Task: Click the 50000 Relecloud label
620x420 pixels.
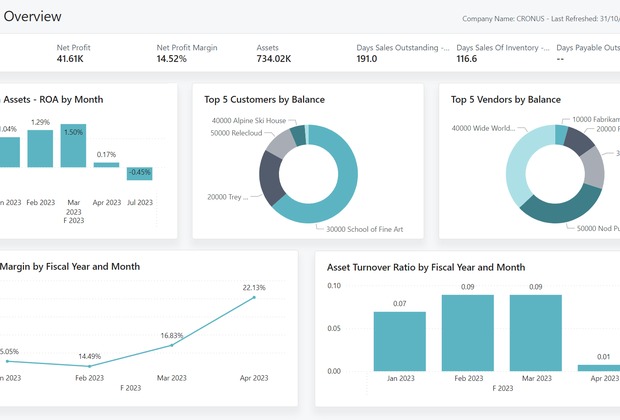Action: pos(236,133)
